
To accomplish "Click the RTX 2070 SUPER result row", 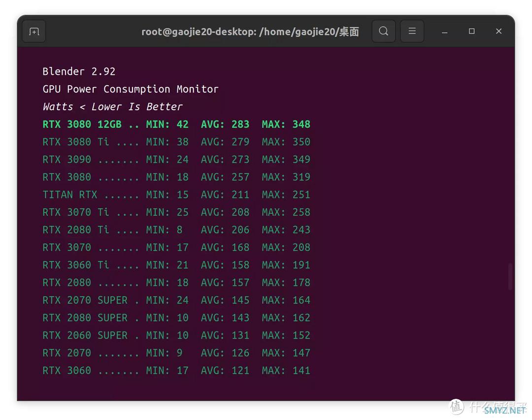I will tap(176, 300).
